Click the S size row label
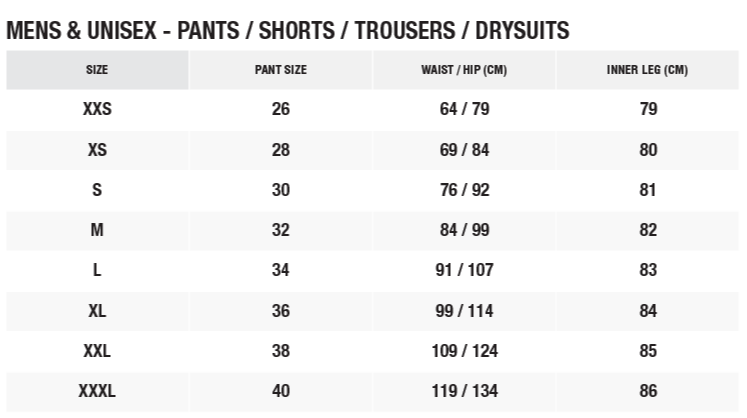 point(97,190)
